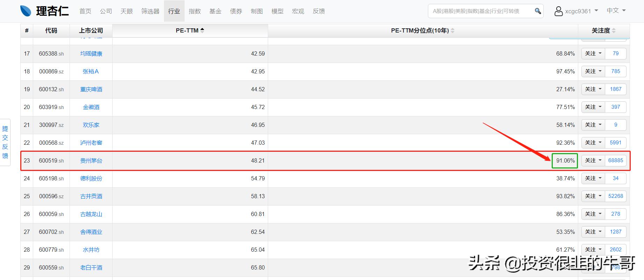644x280 pixels.
Task: Go to 首页 in navigation
Action: coord(85,11)
